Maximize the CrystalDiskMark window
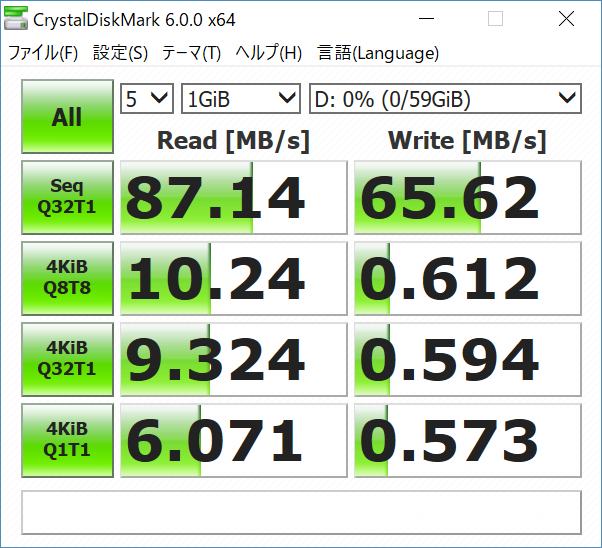 point(495,19)
